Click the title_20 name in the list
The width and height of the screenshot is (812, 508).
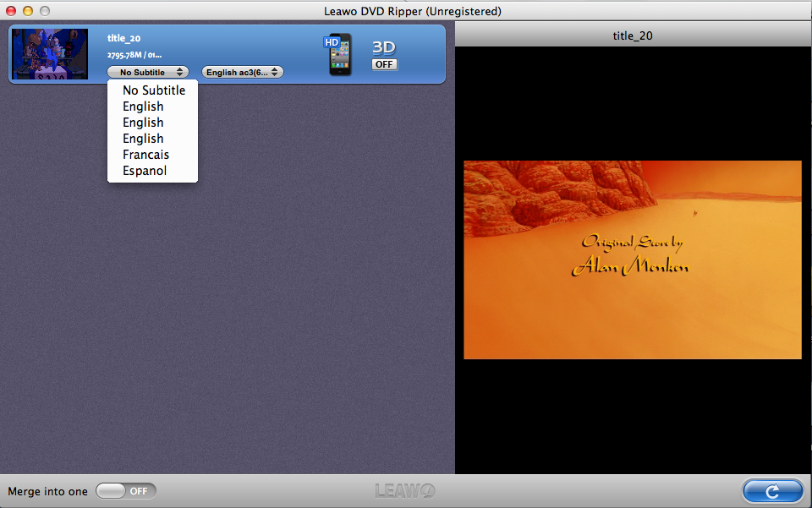point(123,38)
